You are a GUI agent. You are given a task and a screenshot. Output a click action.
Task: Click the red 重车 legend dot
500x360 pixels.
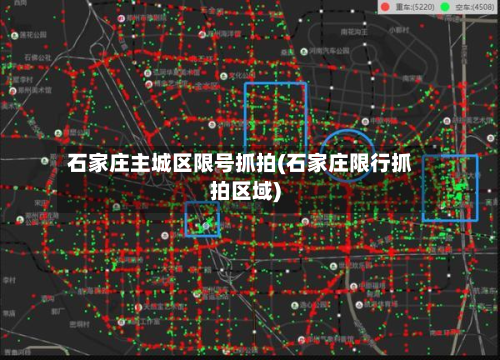coord(385,7)
